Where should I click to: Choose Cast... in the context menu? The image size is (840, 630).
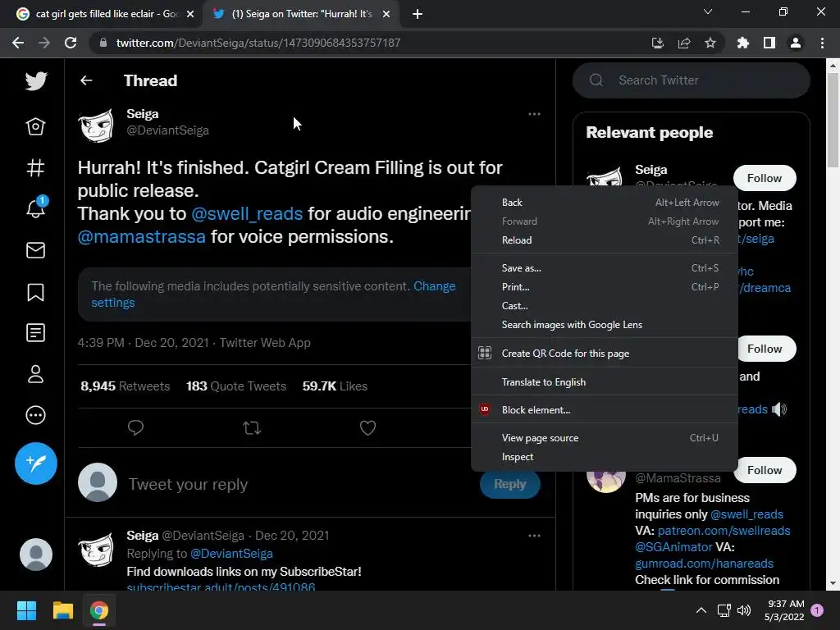click(605, 306)
